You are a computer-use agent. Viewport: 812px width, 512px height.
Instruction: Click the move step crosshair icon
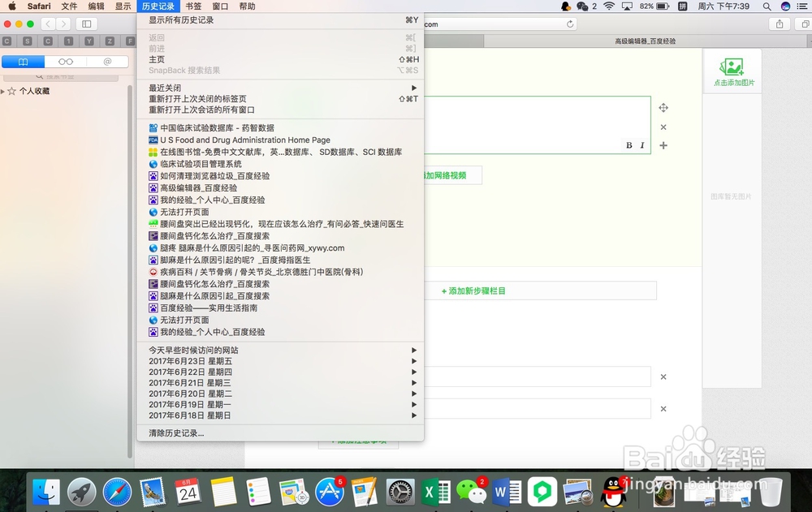663,108
